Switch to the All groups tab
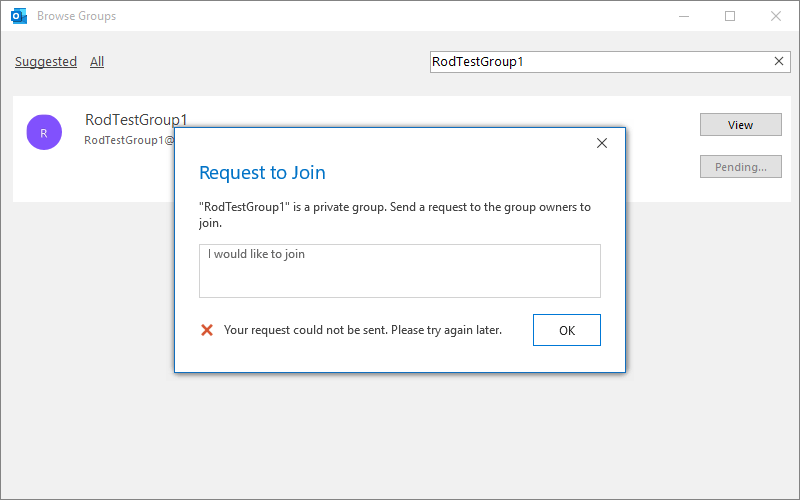This screenshot has height=500, width=800. (x=97, y=62)
